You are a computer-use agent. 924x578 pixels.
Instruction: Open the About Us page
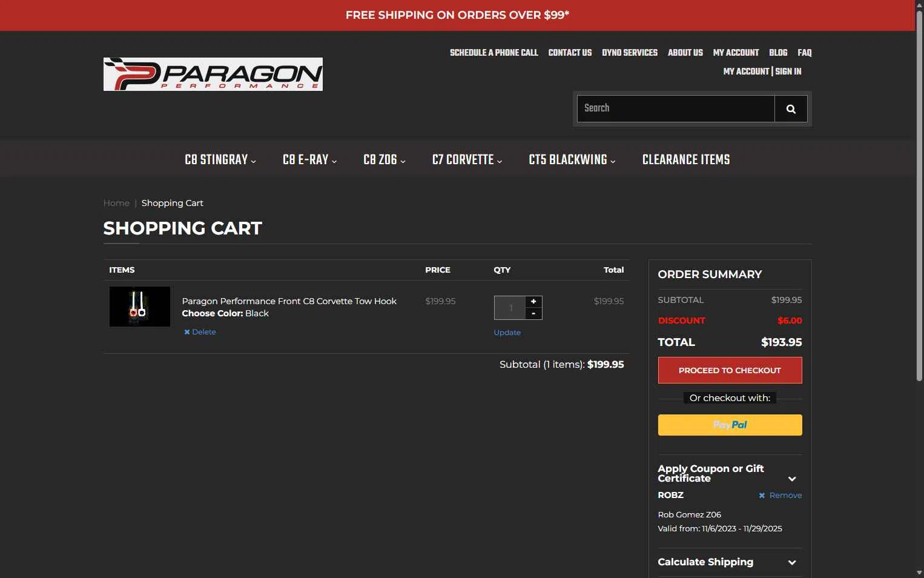pos(685,53)
